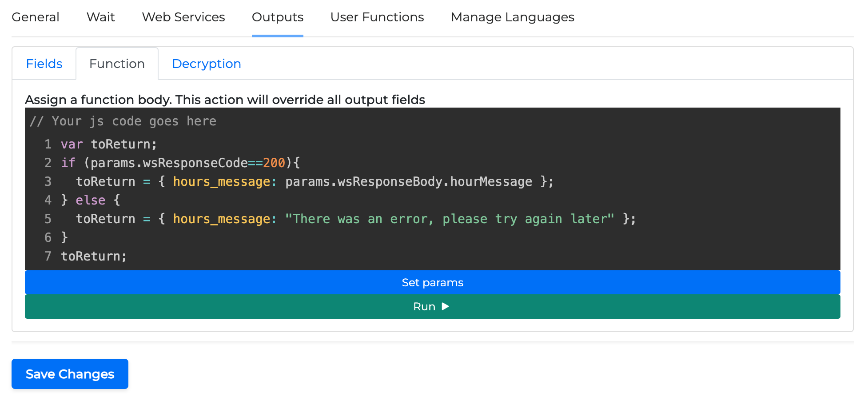Click the Set params button
Image resolution: width=868 pixels, height=401 pixels.
click(432, 283)
